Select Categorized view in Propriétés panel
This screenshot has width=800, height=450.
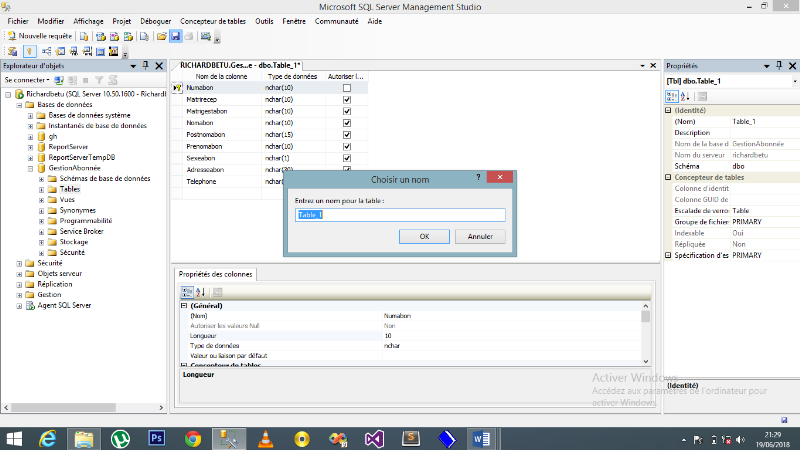(672, 96)
